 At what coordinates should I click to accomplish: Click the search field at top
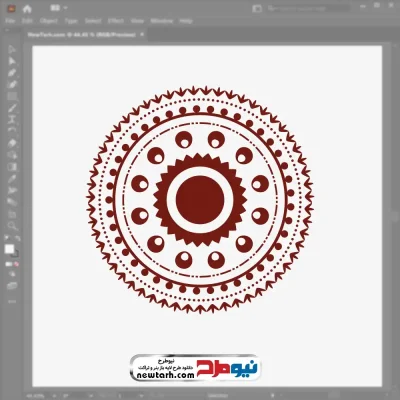308,9
